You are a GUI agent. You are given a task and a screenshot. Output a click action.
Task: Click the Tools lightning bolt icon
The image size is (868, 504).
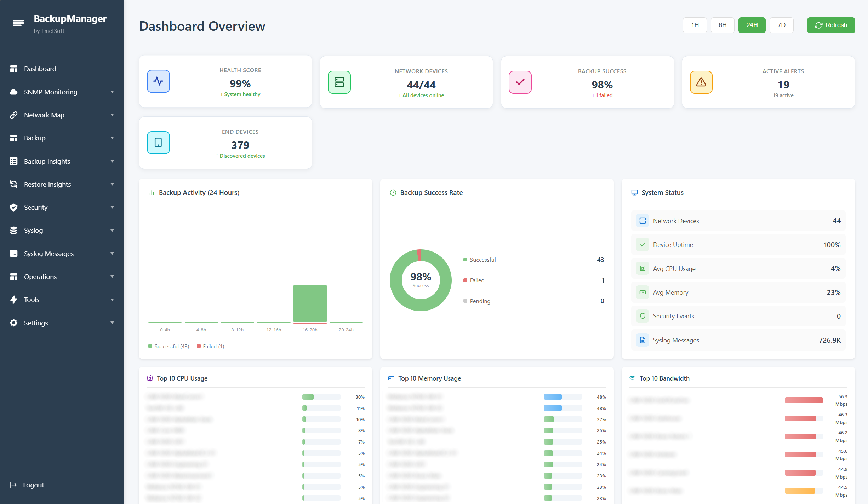point(13,300)
